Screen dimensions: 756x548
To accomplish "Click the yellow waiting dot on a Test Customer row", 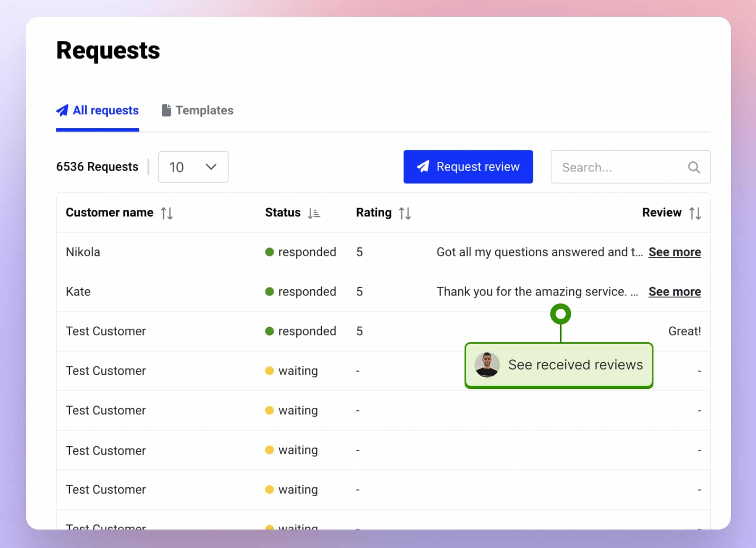I will click(270, 371).
